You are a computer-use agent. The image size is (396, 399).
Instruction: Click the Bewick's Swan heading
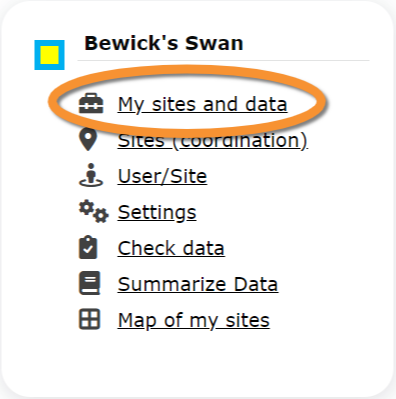click(164, 44)
